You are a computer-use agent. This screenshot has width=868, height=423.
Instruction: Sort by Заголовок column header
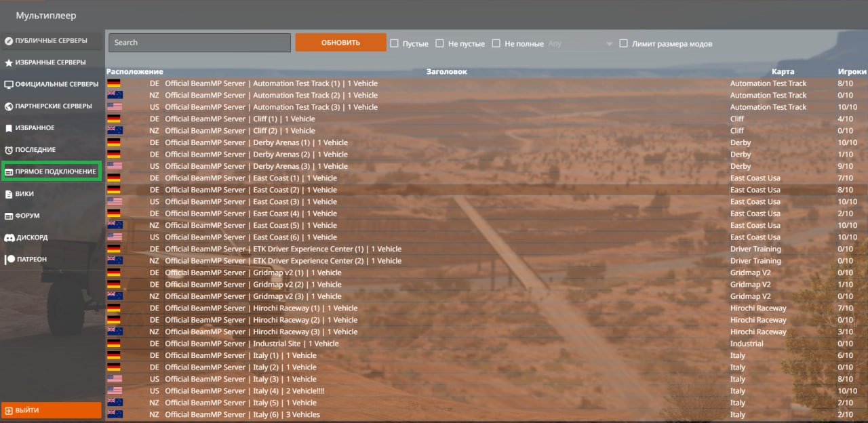(x=447, y=72)
